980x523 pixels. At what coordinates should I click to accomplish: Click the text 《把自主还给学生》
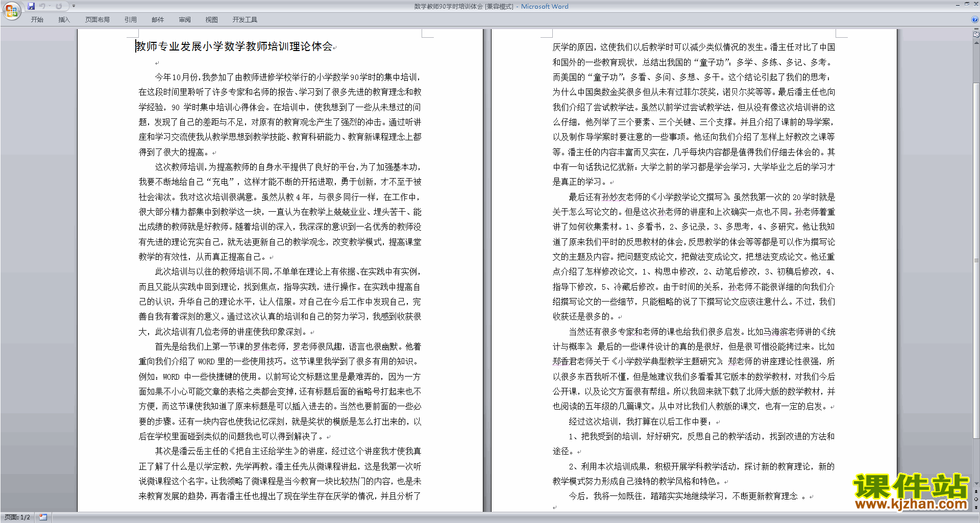(x=264, y=451)
